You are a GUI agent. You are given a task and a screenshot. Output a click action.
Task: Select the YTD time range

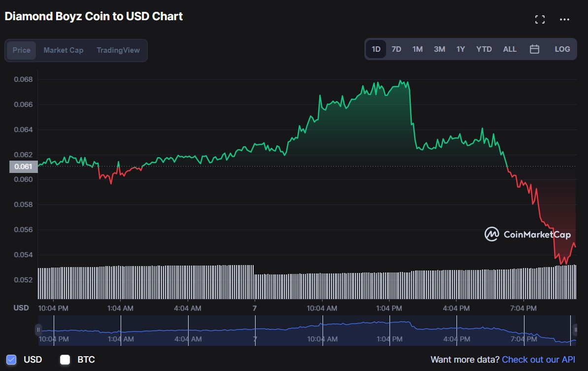pyautogui.click(x=484, y=49)
